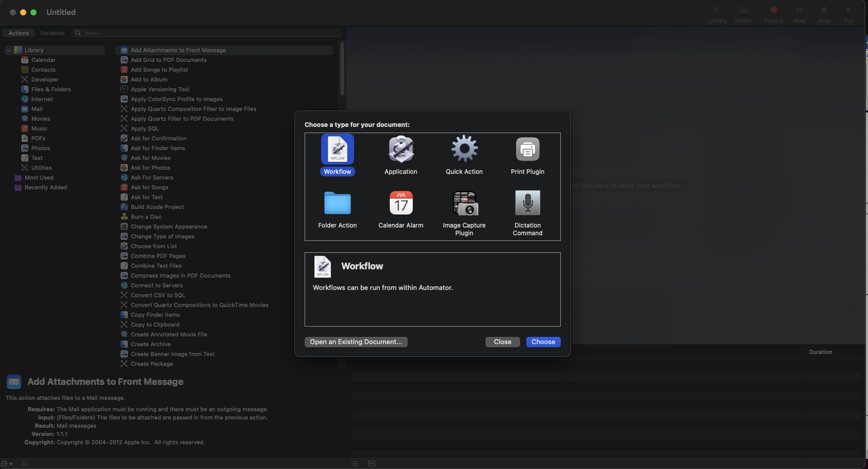Screen dimensions: 868x469
Task: Click the Choose button
Action: [543, 342]
